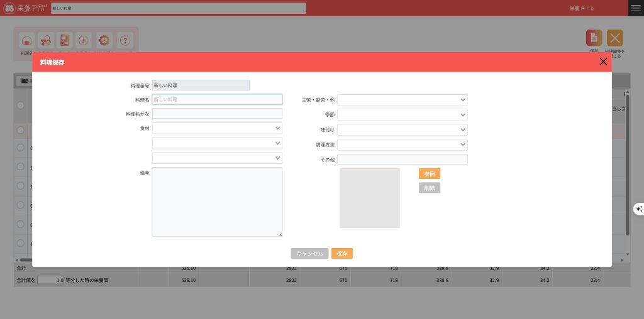Click inside the 備考 text area
The height and width of the screenshot is (319, 644).
click(217, 202)
